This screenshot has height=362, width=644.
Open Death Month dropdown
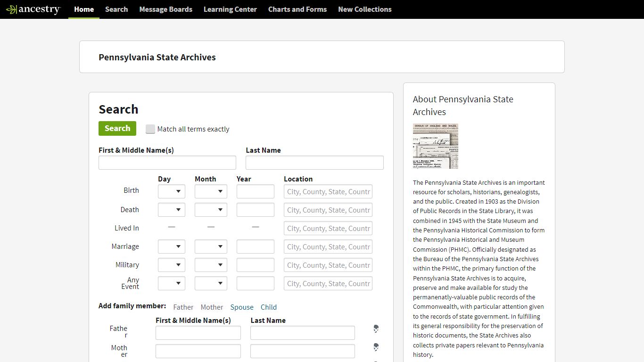tap(211, 210)
